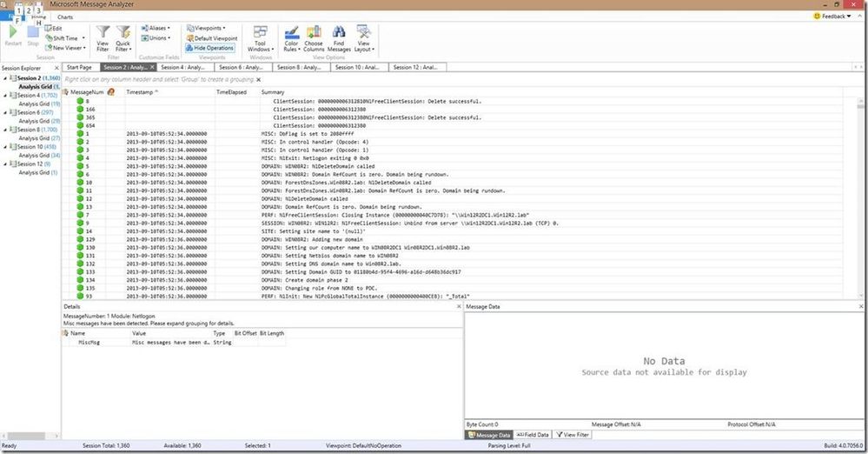The width and height of the screenshot is (868, 454).
Task: Switch to the Session 10 analysis tab
Action: click(x=357, y=67)
